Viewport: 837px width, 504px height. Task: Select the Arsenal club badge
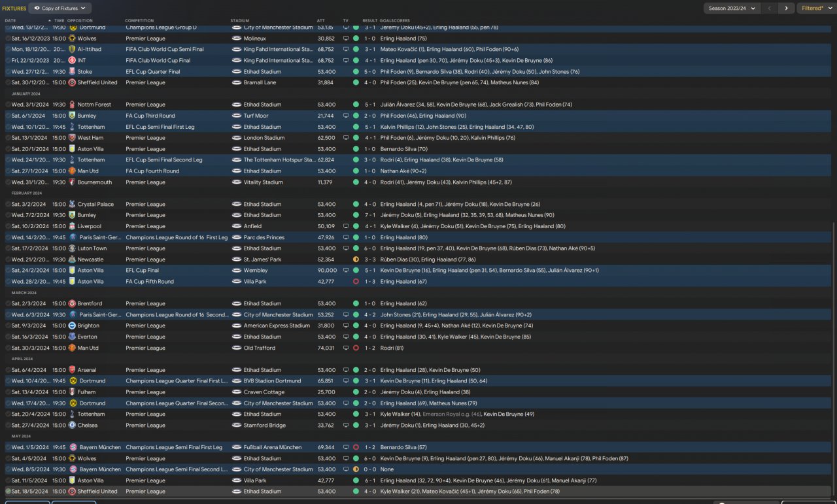[72, 370]
